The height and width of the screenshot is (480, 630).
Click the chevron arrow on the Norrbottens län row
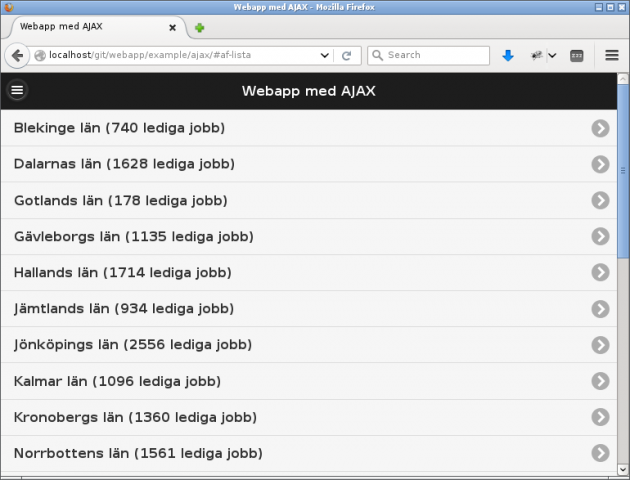click(x=600, y=453)
